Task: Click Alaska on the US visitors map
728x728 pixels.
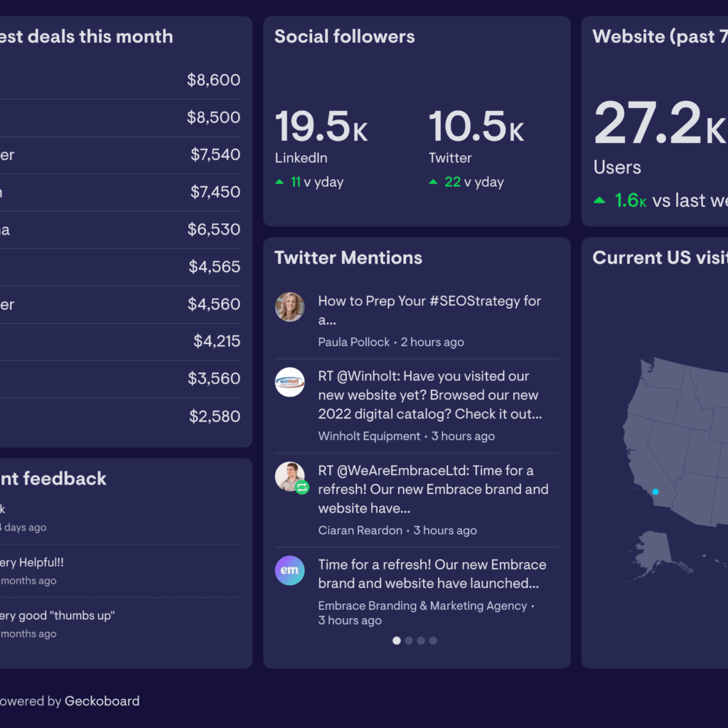Action: point(653,552)
